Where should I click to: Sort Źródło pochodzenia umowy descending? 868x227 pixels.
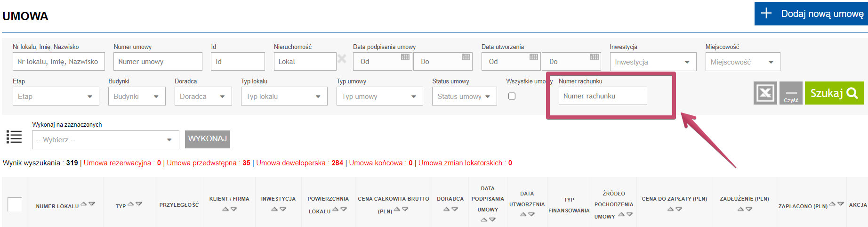click(630, 214)
